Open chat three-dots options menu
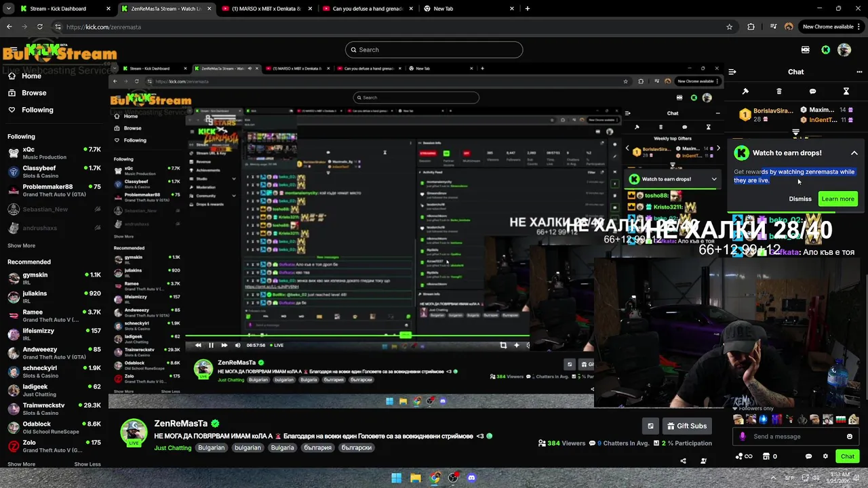This screenshot has width=868, height=488. point(859,72)
